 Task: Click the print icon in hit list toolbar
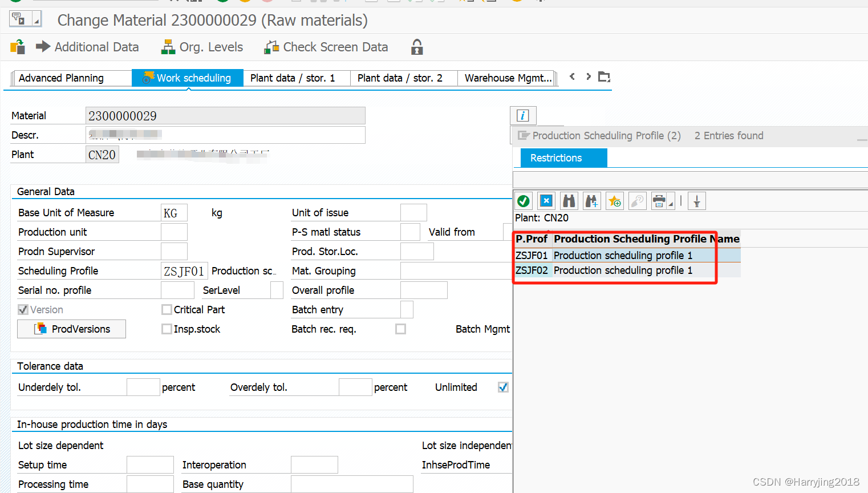[x=659, y=201]
